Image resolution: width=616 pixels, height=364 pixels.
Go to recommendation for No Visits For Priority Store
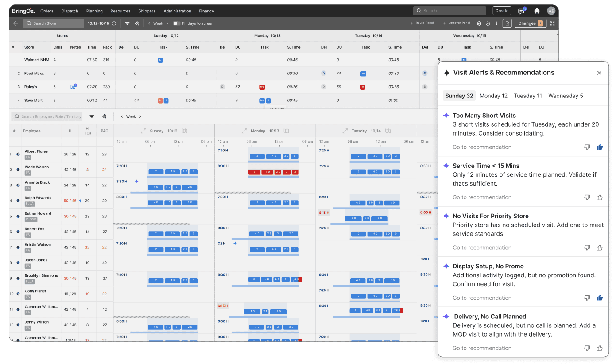point(482,248)
